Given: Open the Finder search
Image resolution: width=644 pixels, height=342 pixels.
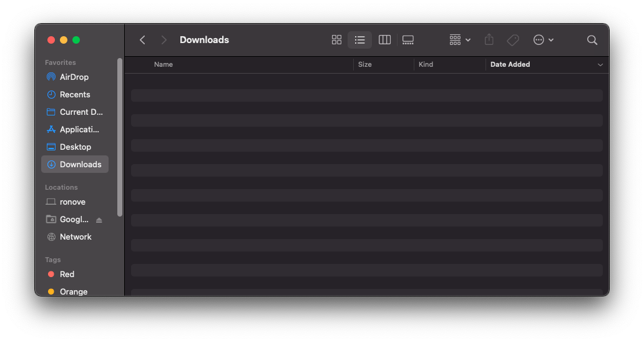Looking at the screenshot, I should tap(592, 40).
